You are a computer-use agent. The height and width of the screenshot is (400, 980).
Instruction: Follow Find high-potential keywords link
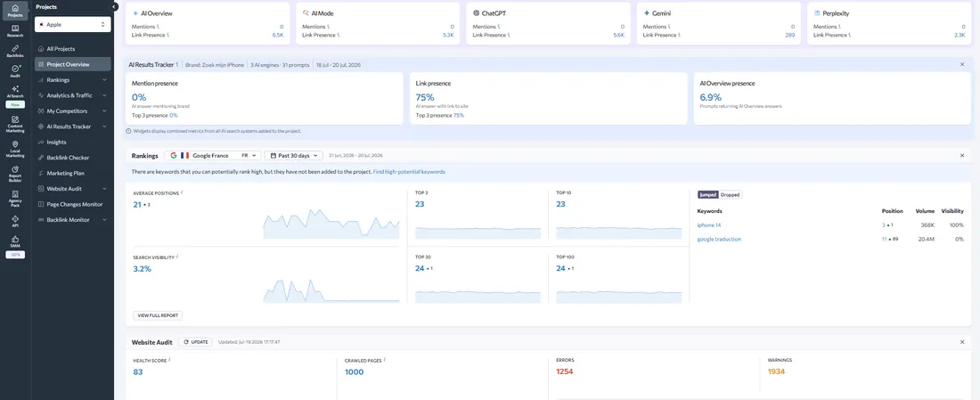pyautogui.click(x=410, y=171)
